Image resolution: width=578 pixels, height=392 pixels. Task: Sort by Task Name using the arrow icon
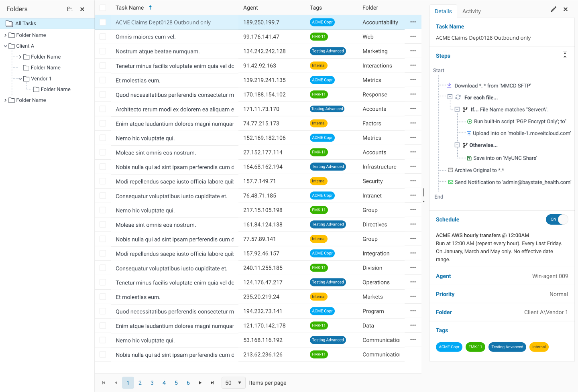pyautogui.click(x=151, y=8)
